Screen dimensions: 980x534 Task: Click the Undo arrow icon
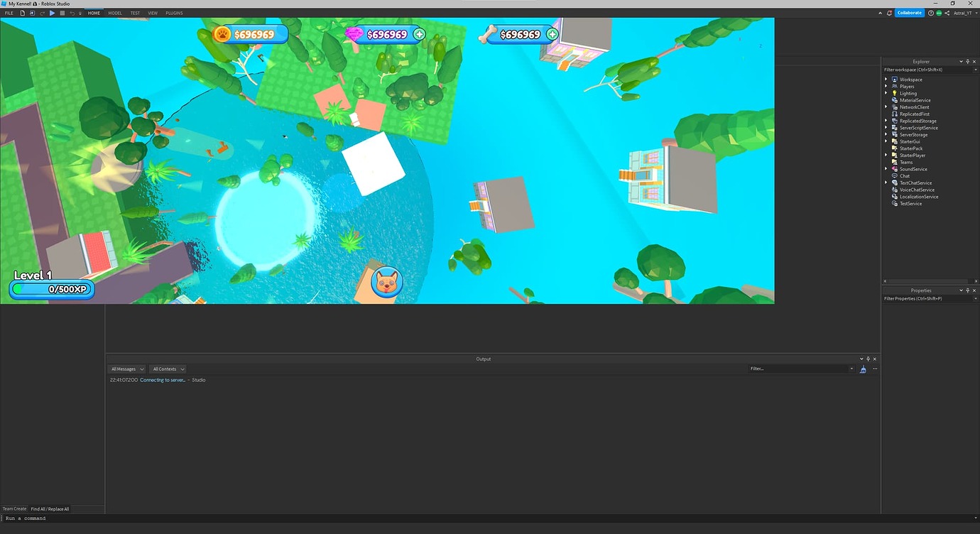coord(72,13)
